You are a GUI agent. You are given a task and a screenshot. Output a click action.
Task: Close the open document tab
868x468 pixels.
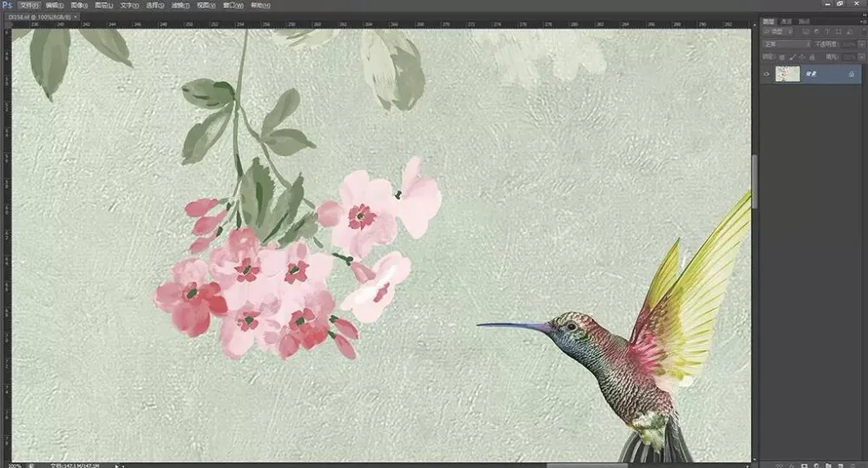[76, 17]
